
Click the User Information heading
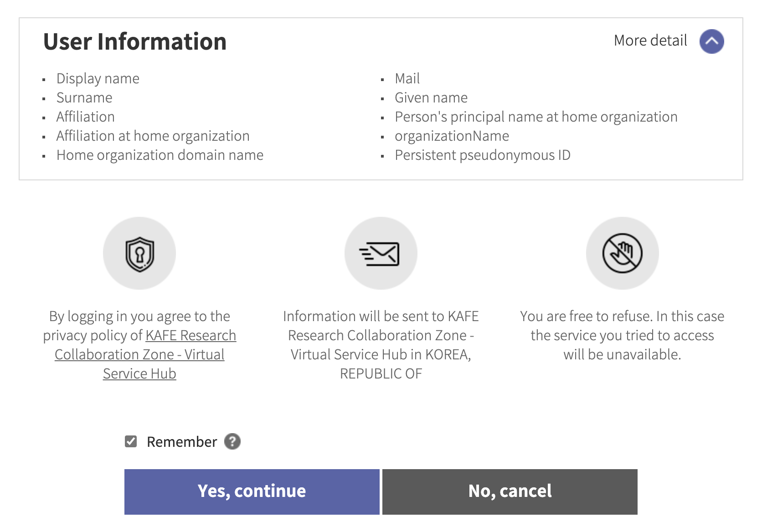point(135,41)
